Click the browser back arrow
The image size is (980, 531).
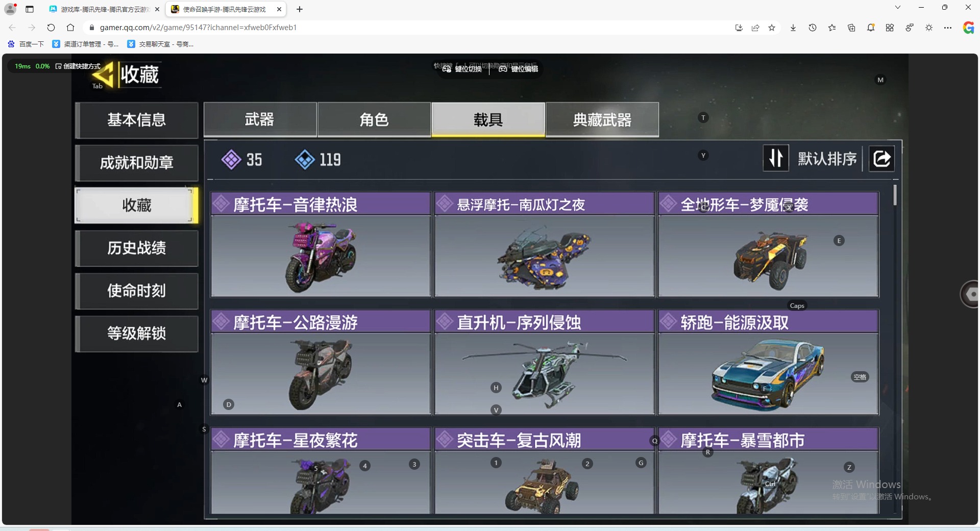coord(12,28)
